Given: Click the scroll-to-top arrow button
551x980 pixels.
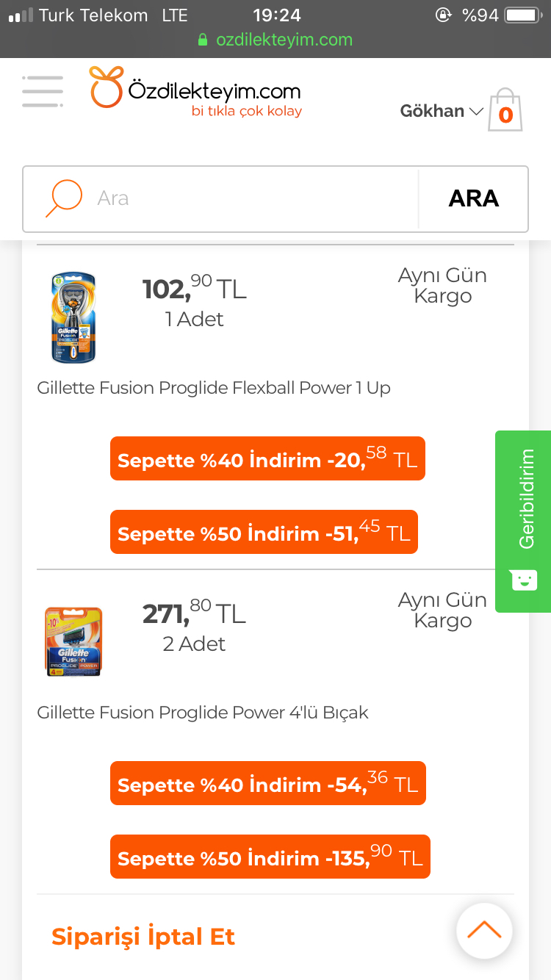Looking at the screenshot, I should click(x=484, y=931).
